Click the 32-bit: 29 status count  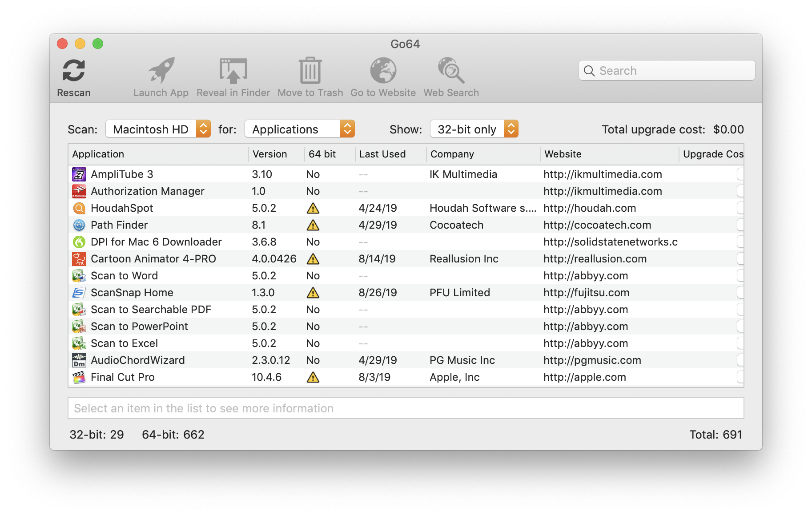tap(96, 435)
